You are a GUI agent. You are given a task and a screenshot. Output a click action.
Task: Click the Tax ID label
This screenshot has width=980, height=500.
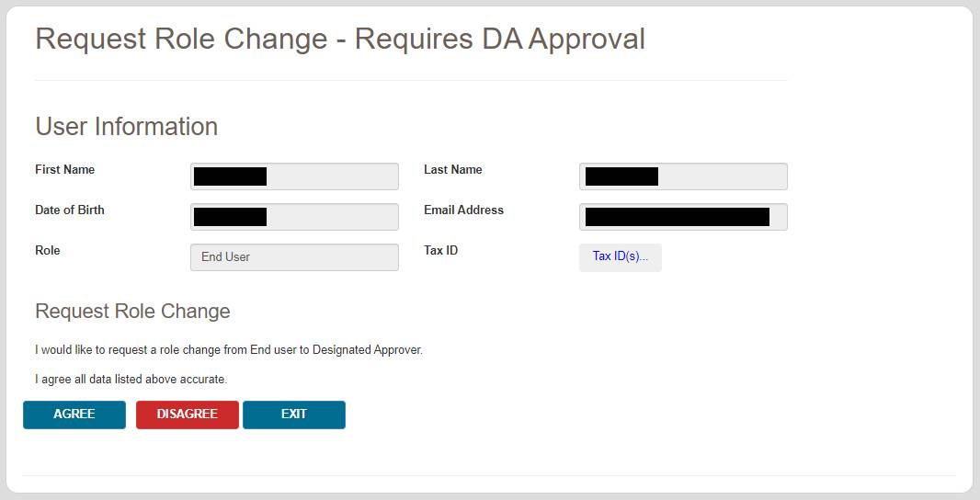tap(440, 251)
